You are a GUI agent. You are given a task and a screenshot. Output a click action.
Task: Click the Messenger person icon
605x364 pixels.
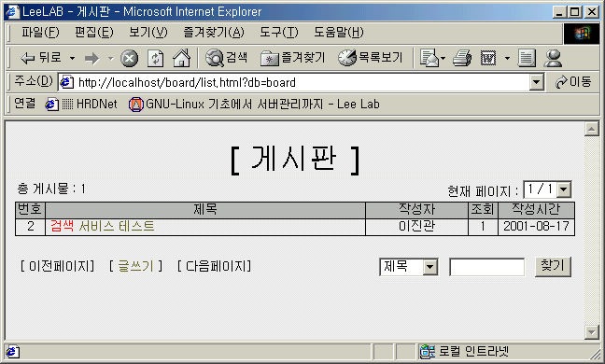coord(553,59)
